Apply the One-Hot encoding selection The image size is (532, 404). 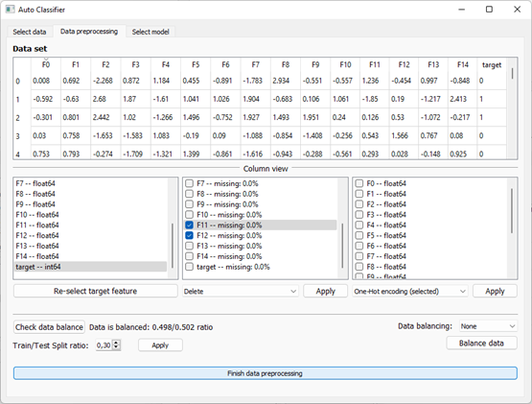coord(495,291)
